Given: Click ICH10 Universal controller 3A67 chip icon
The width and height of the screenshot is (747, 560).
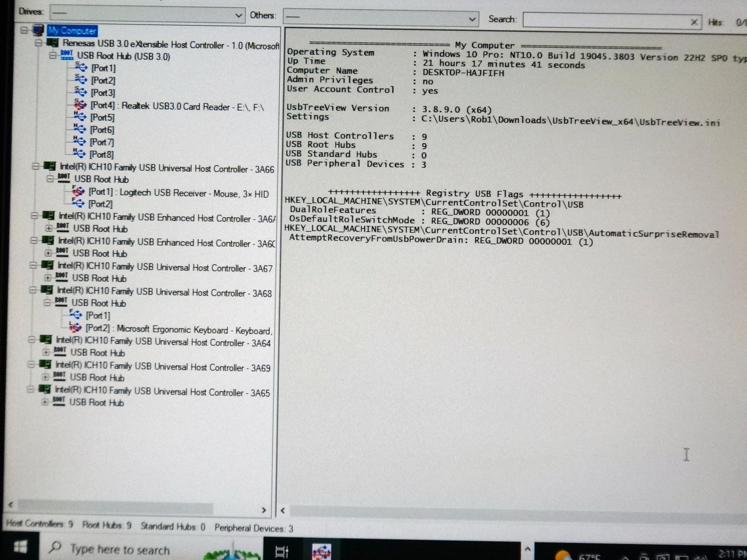Looking at the screenshot, I should tap(47, 265).
